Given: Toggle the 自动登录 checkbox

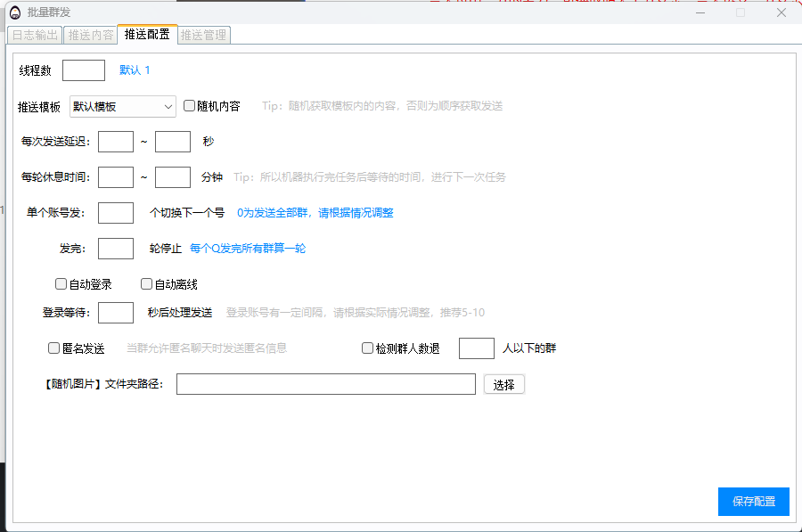Looking at the screenshot, I should coord(61,284).
